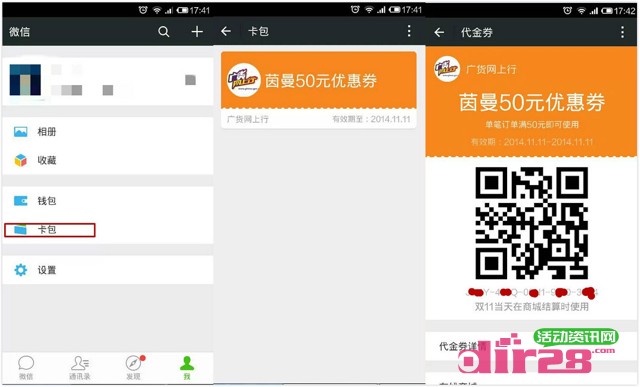Open 茵曼50元优惠券 card in 卡包 list

(319, 90)
